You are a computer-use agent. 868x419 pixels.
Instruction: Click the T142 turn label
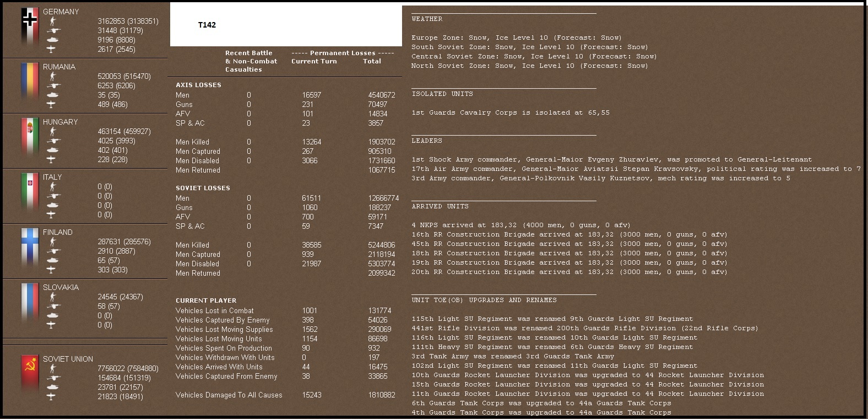(207, 25)
